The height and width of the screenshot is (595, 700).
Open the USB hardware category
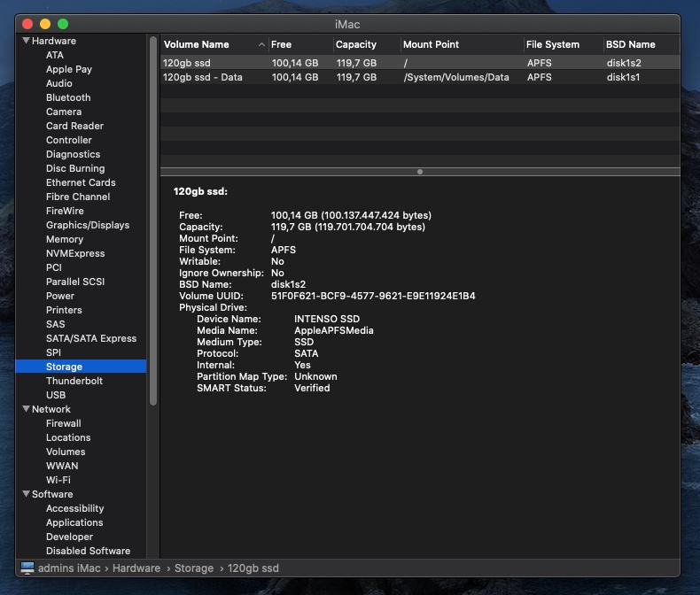click(x=56, y=395)
